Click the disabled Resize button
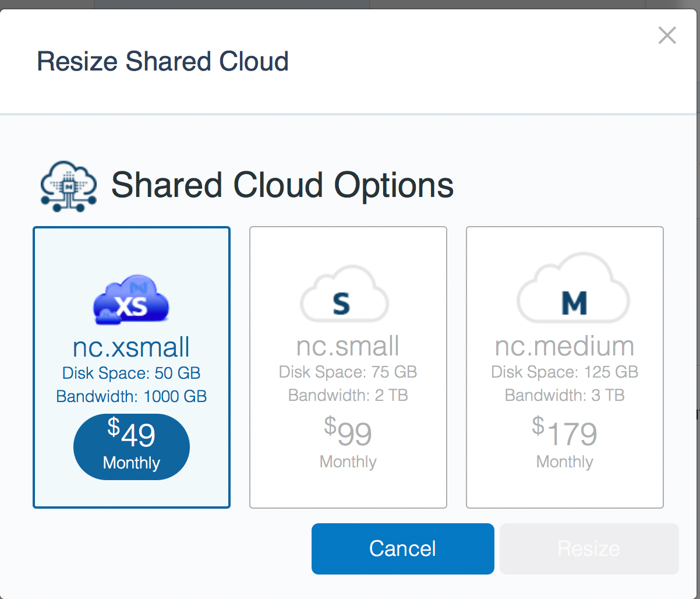 [x=589, y=548]
